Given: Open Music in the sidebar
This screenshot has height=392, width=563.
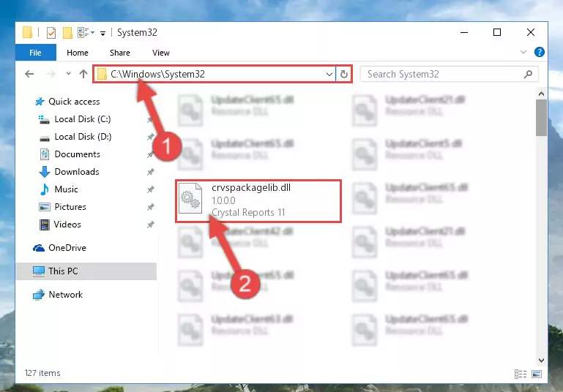Looking at the screenshot, I should click(x=66, y=189).
